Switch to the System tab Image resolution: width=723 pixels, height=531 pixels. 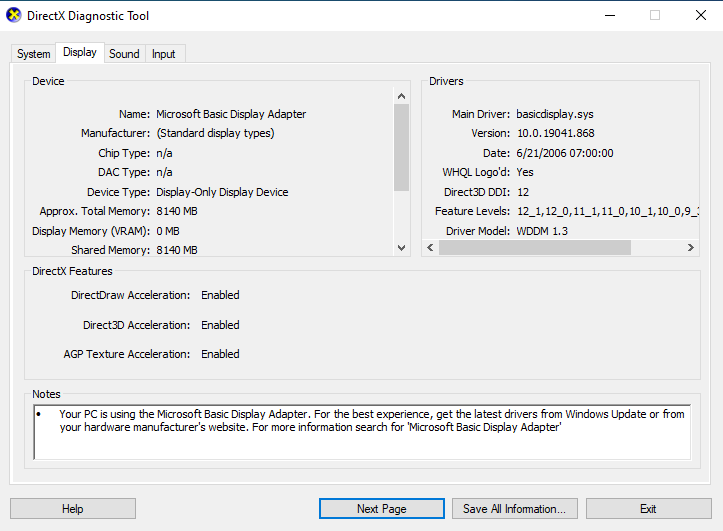pos(33,54)
